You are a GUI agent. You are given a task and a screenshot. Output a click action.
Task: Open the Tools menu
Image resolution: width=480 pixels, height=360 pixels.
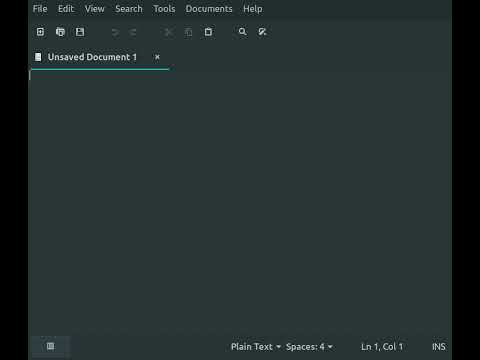(x=164, y=9)
